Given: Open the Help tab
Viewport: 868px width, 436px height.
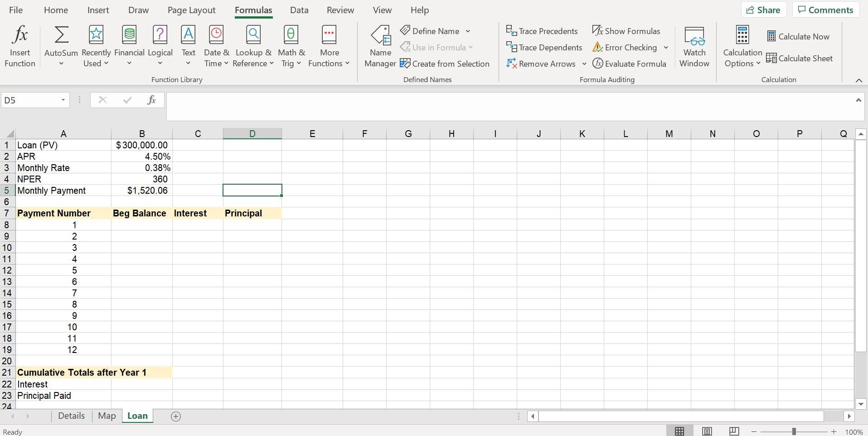Looking at the screenshot, I should click(x=420, y=10).
